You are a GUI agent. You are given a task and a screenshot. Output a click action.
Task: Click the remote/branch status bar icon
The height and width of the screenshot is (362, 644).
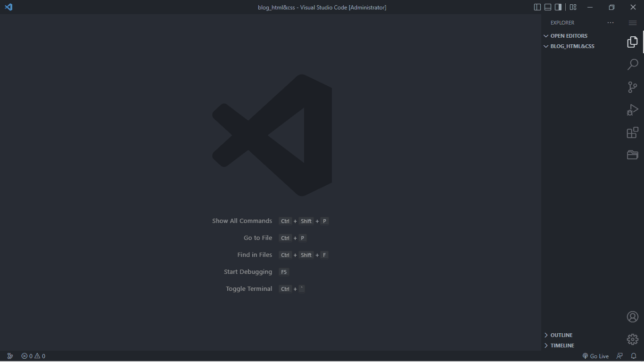pyautogui.click(x=10, y=356)
